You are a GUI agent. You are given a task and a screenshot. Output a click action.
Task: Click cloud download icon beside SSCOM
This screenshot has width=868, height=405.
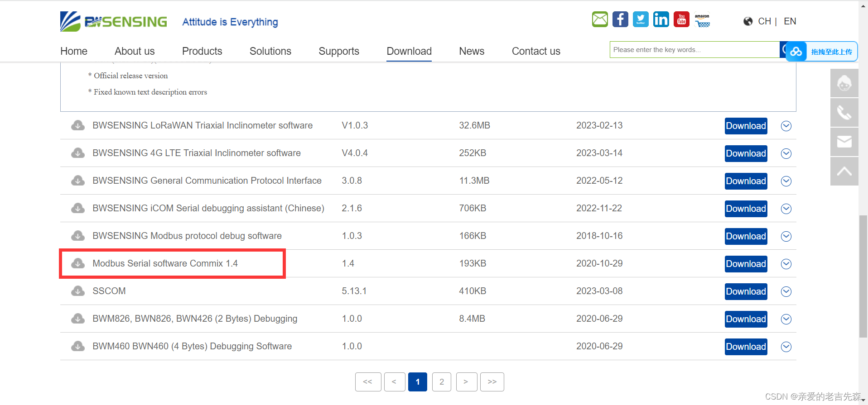78,291
